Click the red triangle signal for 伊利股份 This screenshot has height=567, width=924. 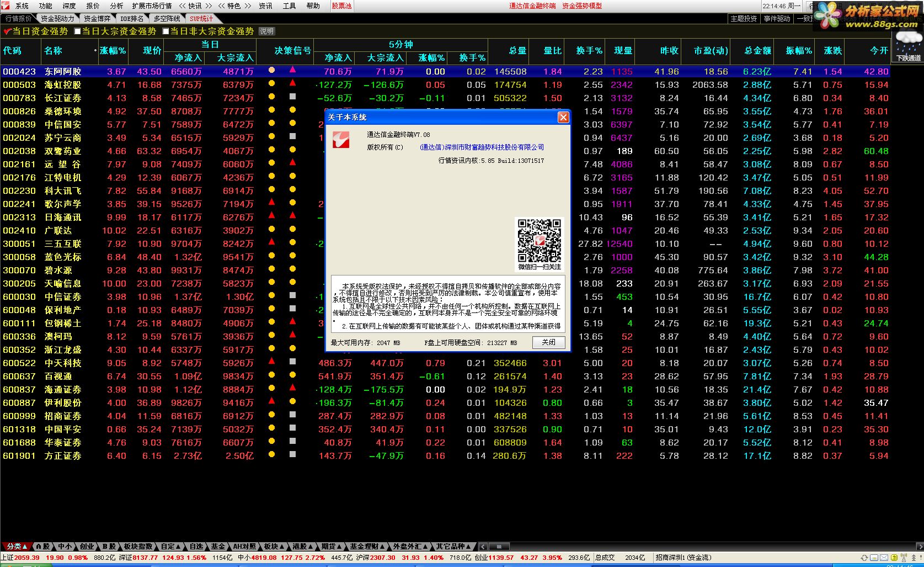[x=271, y=401]
